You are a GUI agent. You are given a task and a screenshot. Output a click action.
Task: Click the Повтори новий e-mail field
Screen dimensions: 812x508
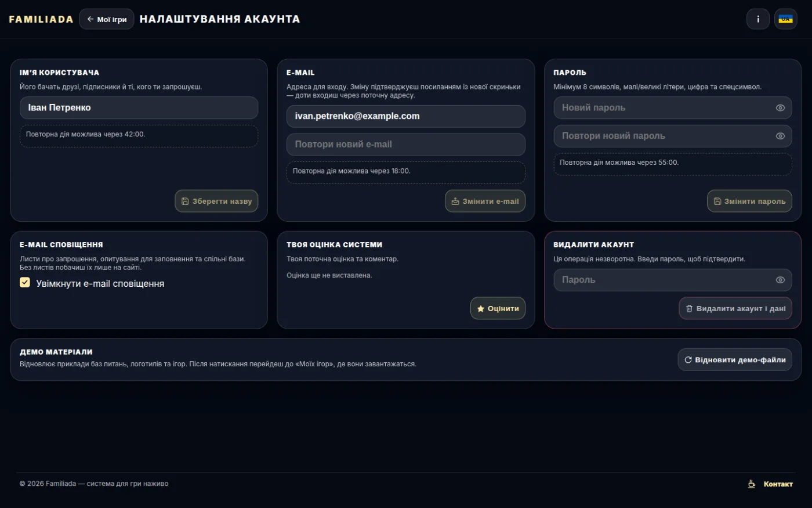click(406, 145)
